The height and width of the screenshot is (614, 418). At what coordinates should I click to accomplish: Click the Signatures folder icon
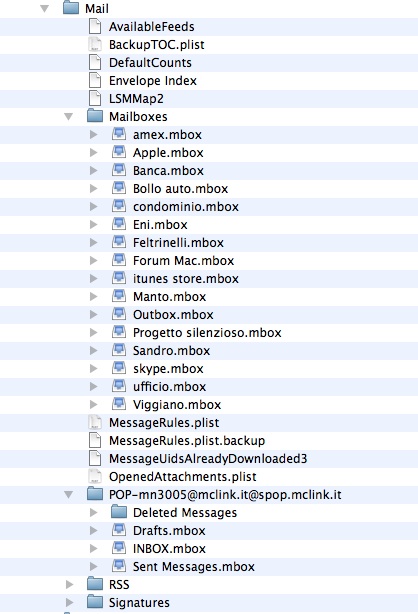click(95, 602)
